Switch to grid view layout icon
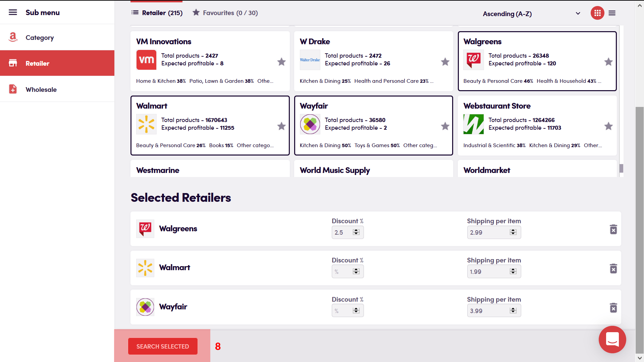The width and height of the screenshot is (644, 362). 597,13
